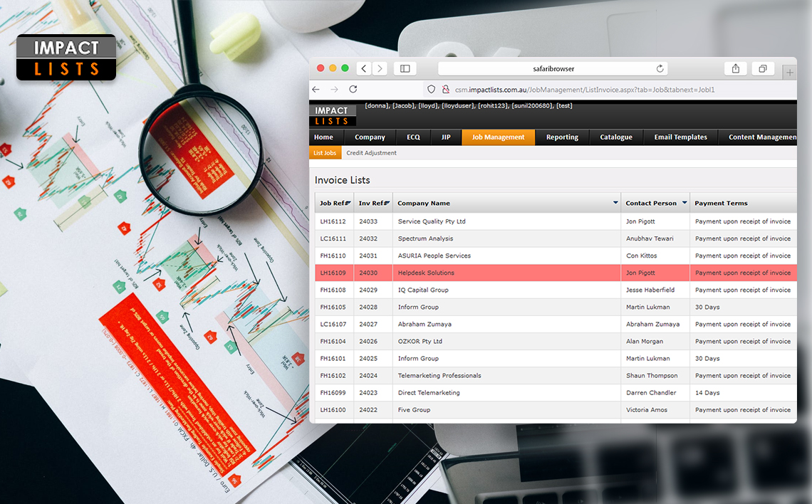The image size is (812, 504).
Task: Open the Safari share icon
Action: point(735,68)
